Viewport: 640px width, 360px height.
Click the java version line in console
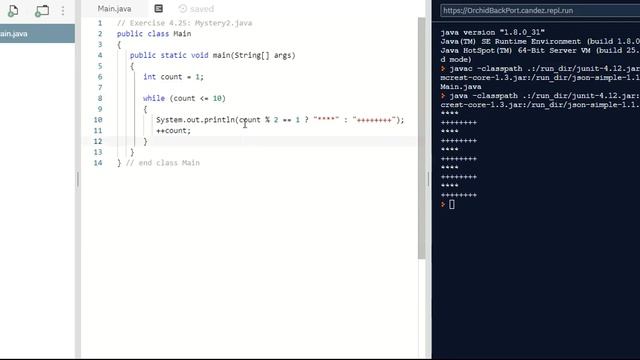493,32
